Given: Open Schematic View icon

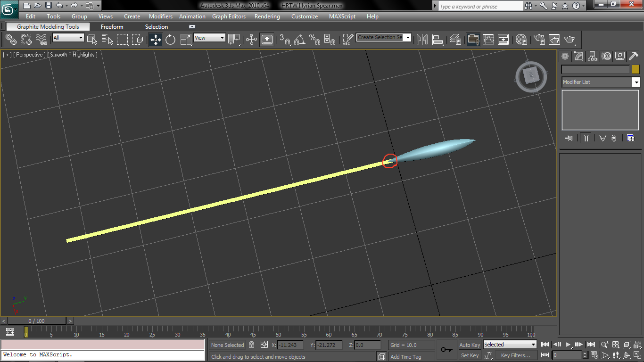Looking at the screenshot, I should [x=504, y=39].
